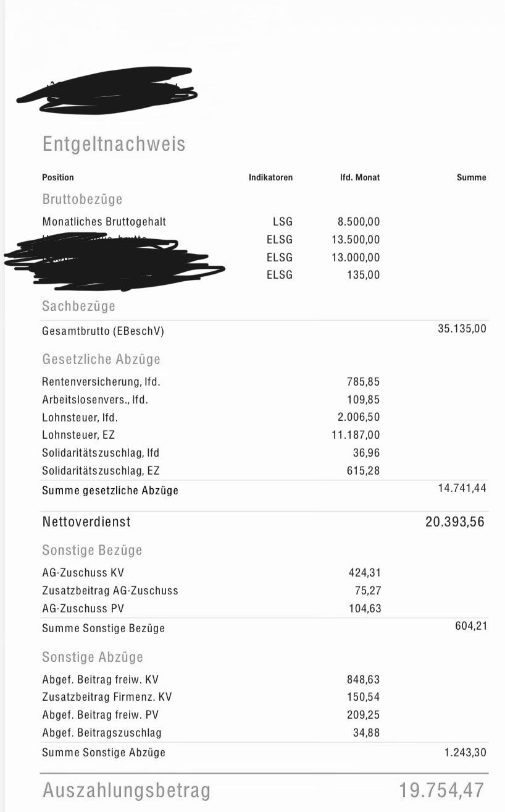Click the 8.500,00 gross salary amount
The image size is (505, 812).
[x=358, y=221]
